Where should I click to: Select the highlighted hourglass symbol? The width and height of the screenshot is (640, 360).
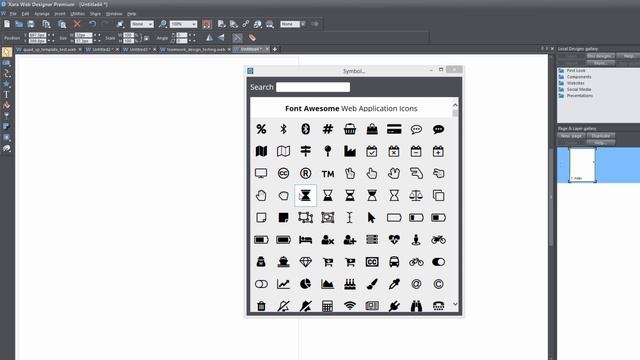tap(306, 196)
